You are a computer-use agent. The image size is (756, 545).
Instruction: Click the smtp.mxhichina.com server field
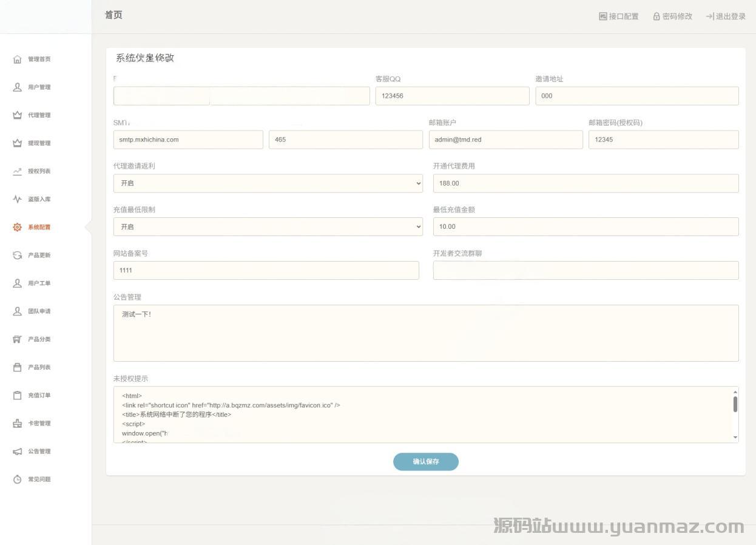tap(188, 140)
